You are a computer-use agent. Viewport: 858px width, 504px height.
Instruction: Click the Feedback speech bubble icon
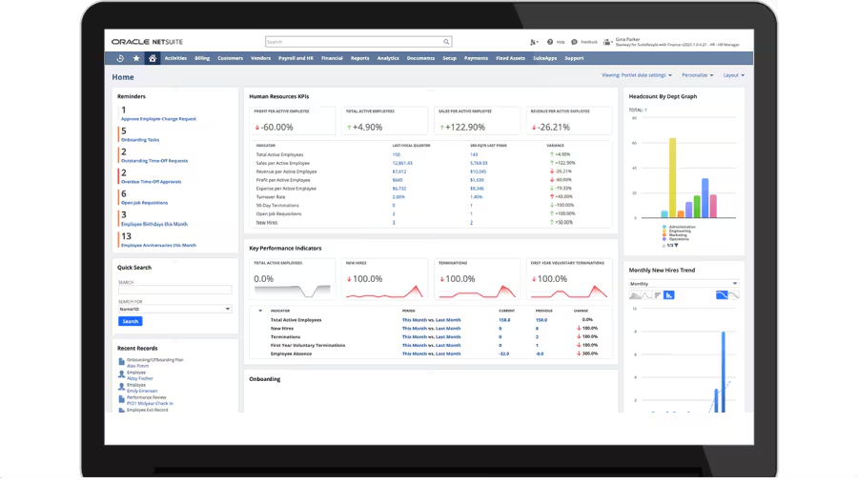click(574, 42)
